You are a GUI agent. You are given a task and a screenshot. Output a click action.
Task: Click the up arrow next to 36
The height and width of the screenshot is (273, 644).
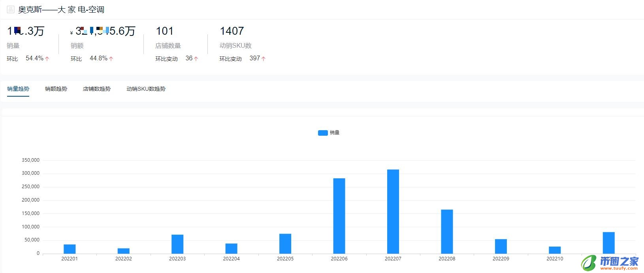196,59
